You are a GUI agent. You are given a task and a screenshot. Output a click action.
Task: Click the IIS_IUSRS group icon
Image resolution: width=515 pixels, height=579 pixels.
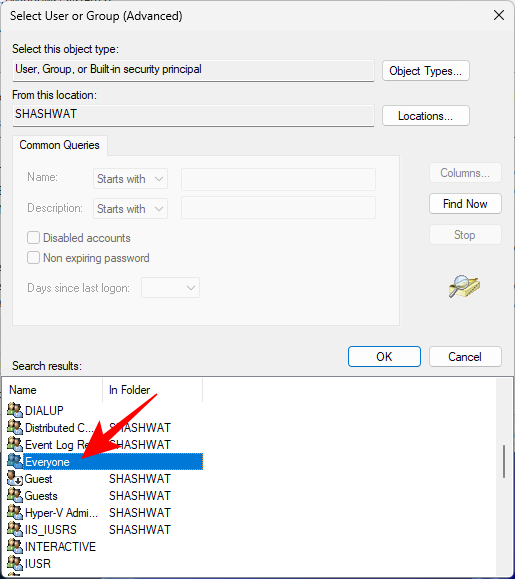coord(15,529)
